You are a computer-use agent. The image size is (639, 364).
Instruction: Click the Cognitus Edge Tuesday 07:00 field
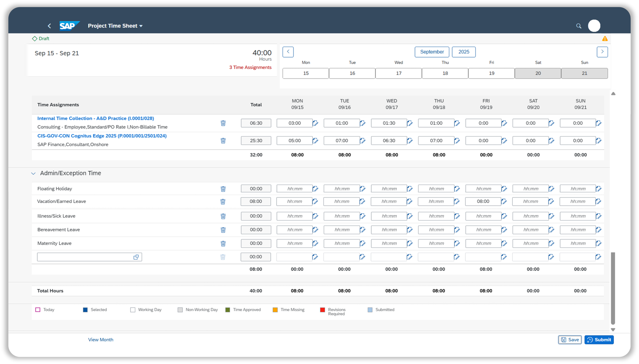[342, 140]
